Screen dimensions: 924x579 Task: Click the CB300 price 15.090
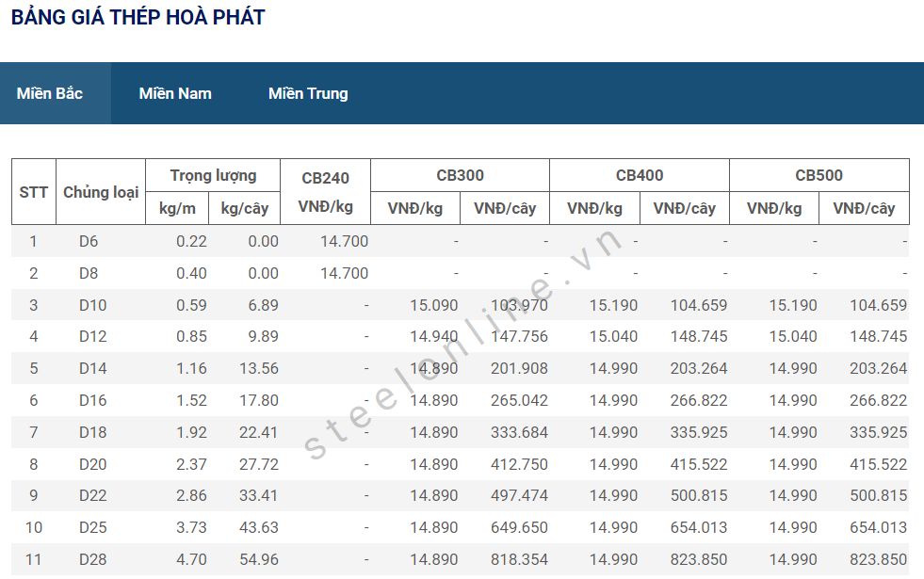pos(434,305)
